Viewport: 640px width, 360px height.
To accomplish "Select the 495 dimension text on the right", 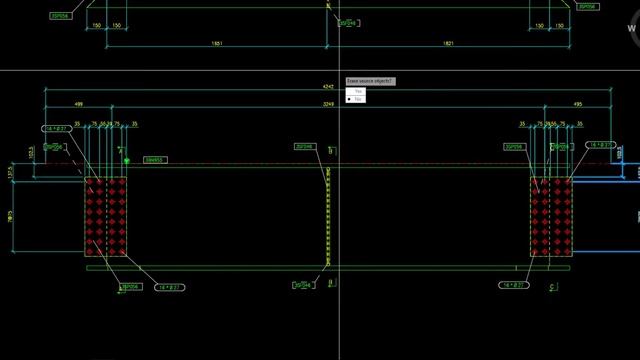I will (x=578, y=104).
